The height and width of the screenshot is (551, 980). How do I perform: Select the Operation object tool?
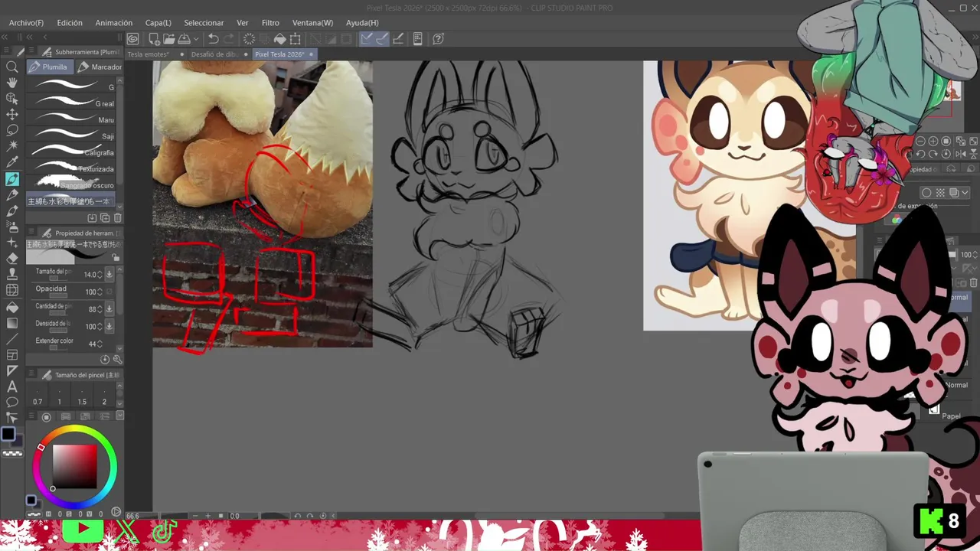coord(12,99)
